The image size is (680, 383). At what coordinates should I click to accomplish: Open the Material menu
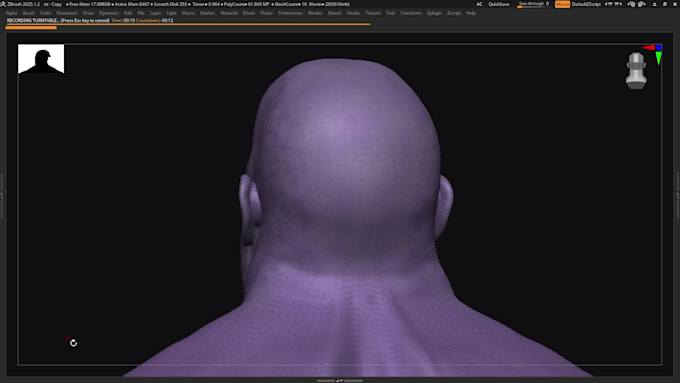pos(229,13)
